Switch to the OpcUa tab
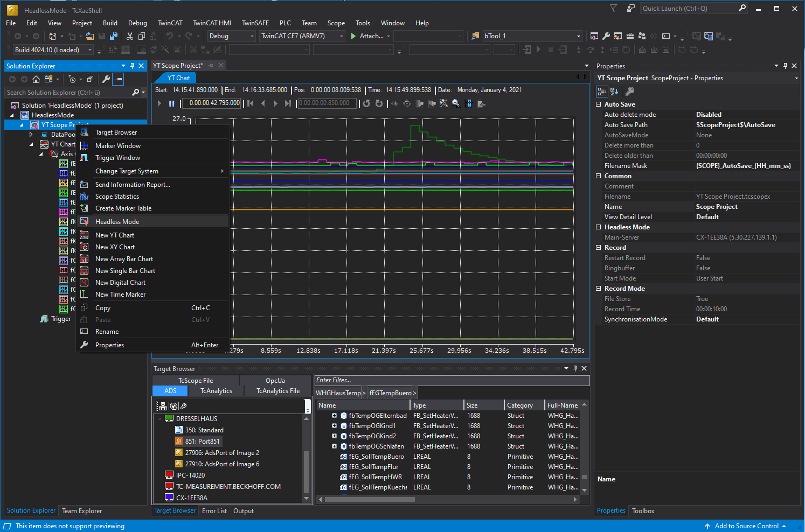The image size is (805, 532). tap(275, 381)
